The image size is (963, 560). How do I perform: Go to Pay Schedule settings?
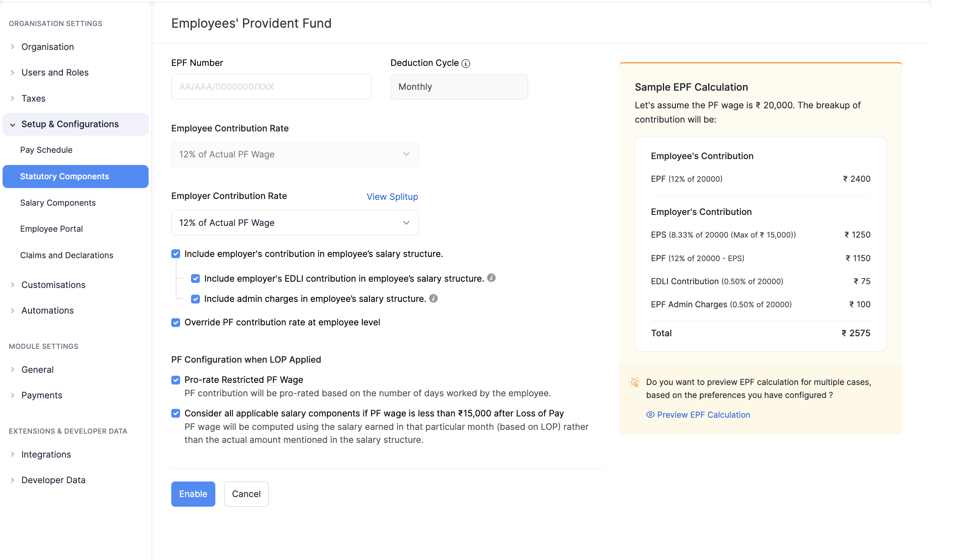coord(46,150)
